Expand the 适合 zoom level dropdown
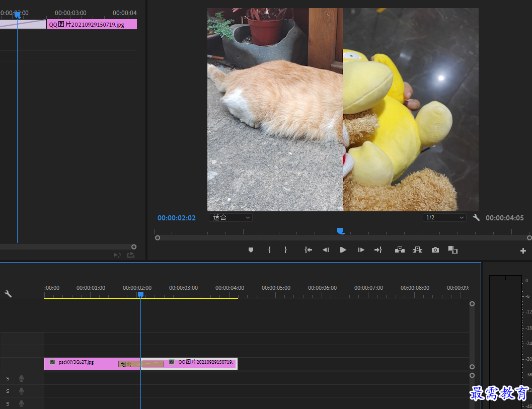Image resolution: width=532 pixels, height=409 pixels. (231, 217)
